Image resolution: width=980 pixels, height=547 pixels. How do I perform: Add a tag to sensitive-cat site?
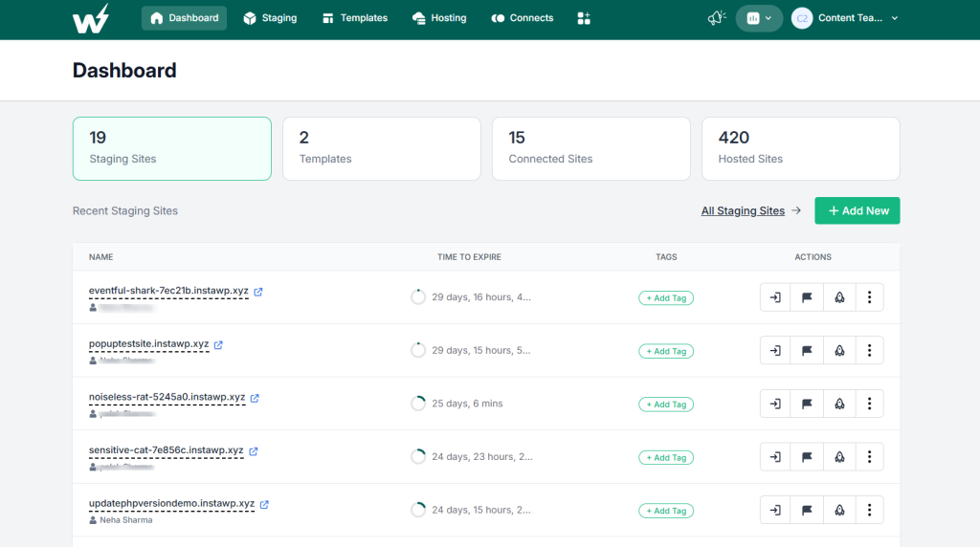[x=666, y=457]
